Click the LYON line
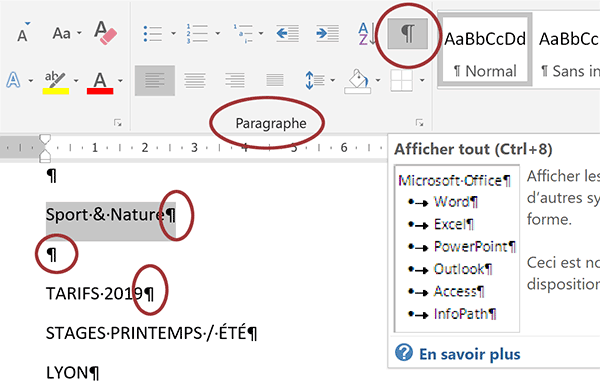The image size is (600, 388). 72,373
